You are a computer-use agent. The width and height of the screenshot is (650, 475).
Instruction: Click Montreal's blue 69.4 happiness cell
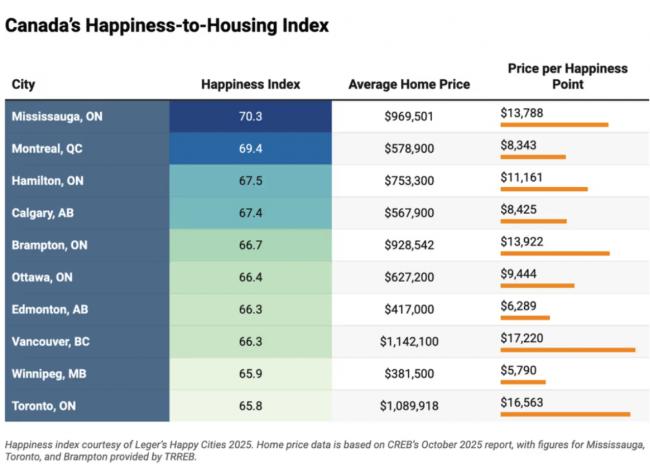coord(250,148)
